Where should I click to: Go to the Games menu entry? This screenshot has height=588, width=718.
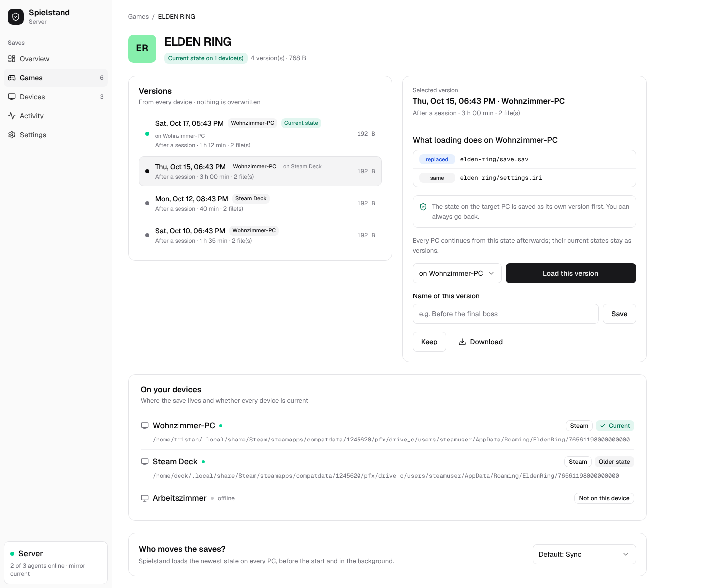pyautogui.click(x=56, y=78)
